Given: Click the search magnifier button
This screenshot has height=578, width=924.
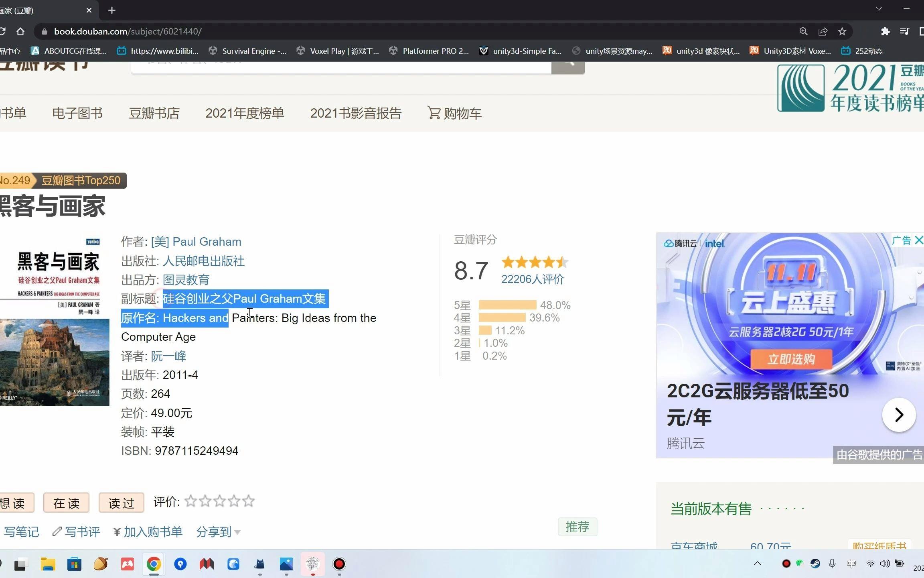Looking at the screenshot, I should pyautogui.click(x=568, y=67).
